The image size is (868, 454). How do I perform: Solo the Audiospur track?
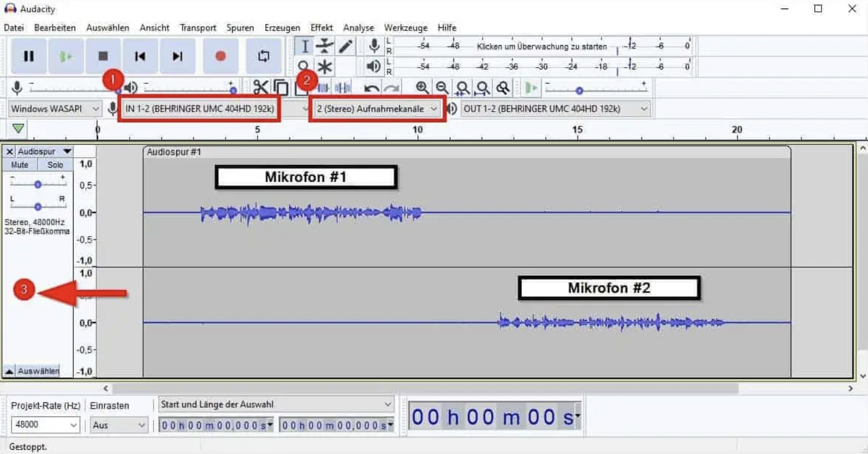(55, 165)
